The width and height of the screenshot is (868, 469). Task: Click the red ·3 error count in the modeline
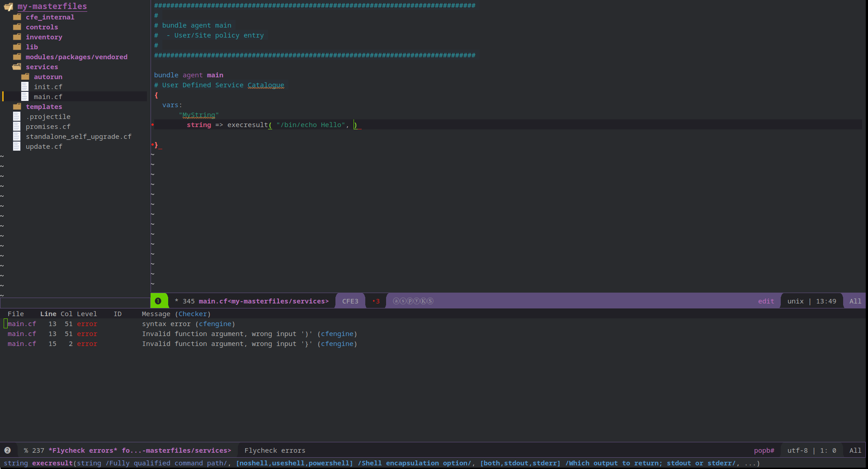coord(375,301)
